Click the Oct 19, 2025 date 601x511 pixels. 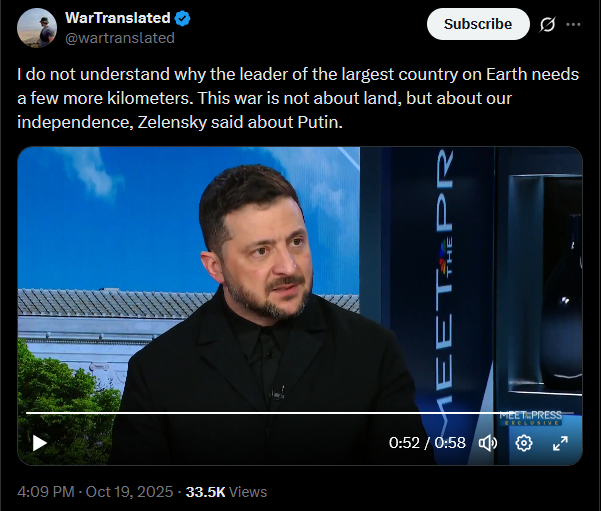[x=129, y=492]
